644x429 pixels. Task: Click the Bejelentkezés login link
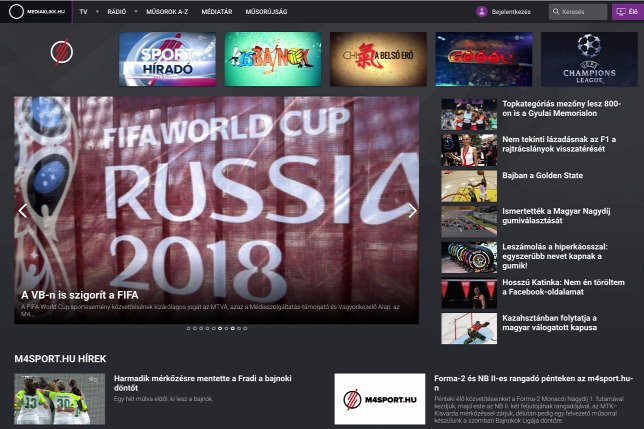click(x=511, y=11)
